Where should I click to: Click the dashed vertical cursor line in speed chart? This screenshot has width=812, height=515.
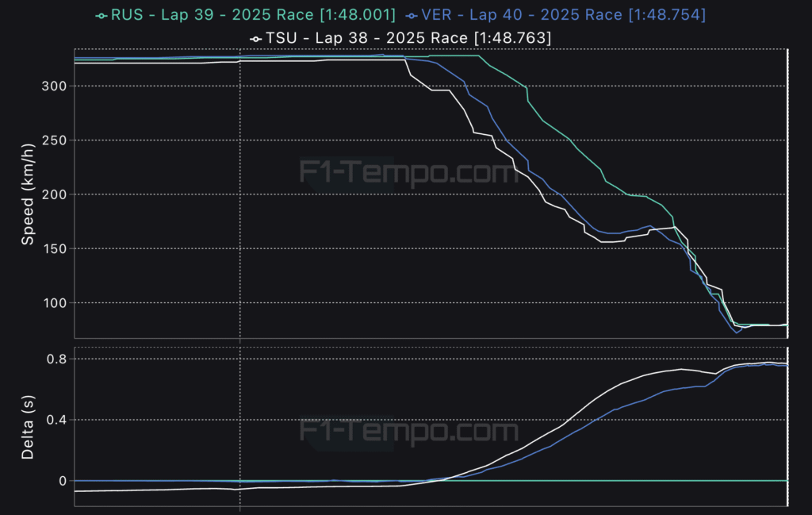tap(240, 198)
